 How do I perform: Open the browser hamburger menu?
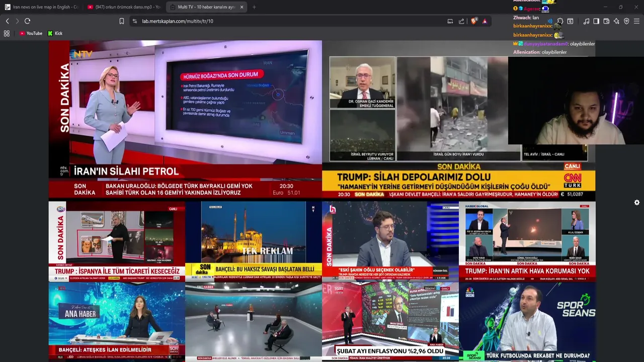636,21
